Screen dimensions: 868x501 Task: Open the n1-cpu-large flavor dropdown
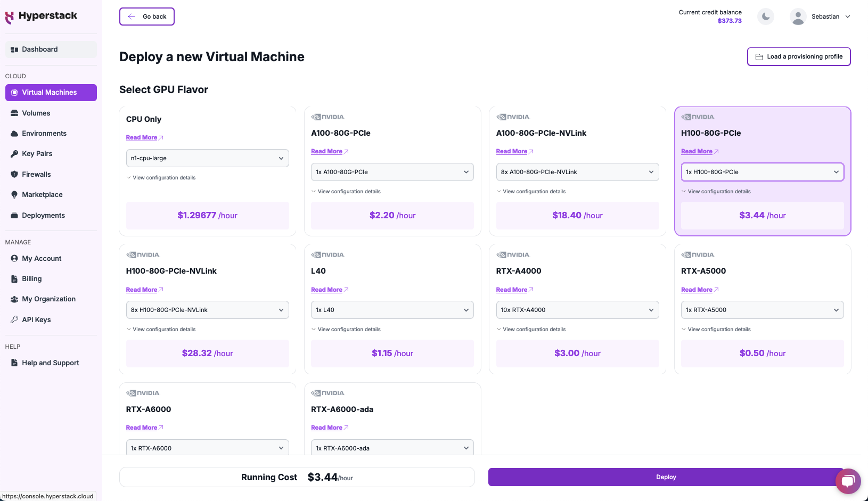[x=207, y=158]
